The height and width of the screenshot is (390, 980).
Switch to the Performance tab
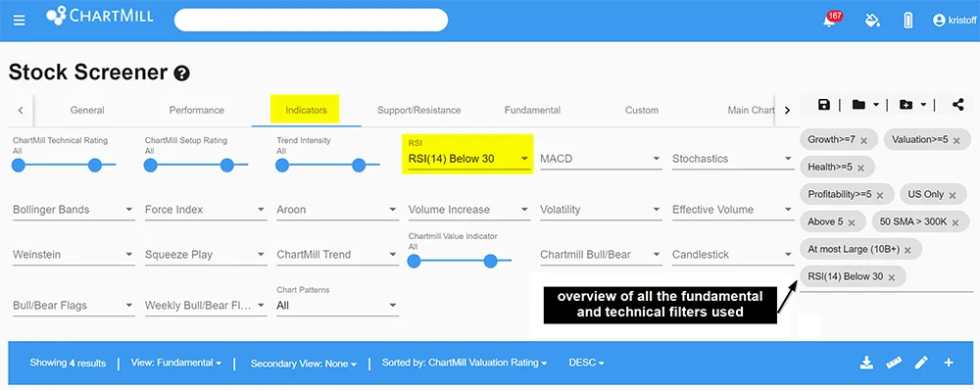tap(196, 110)
